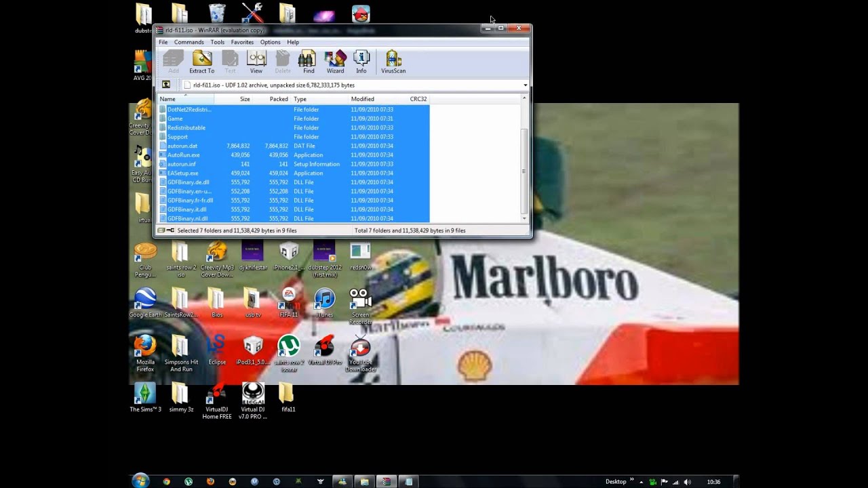This screenshot has width=868, height=488.
Task: Select the GDFBinary.it.dll file
Action: coord(294,209)
